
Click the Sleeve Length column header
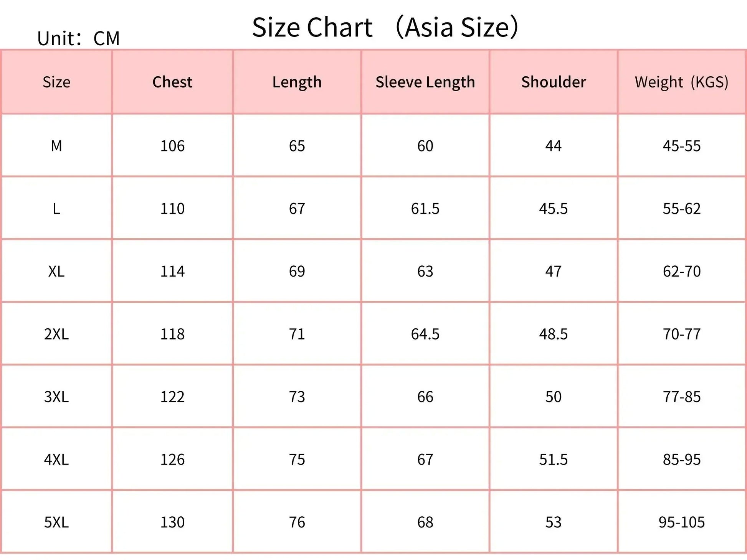(425, 82)
